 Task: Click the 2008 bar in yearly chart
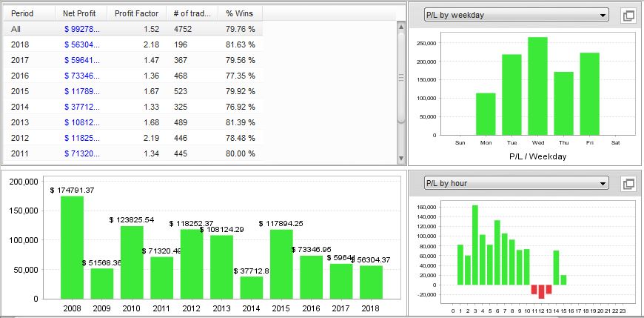[73, 248]
